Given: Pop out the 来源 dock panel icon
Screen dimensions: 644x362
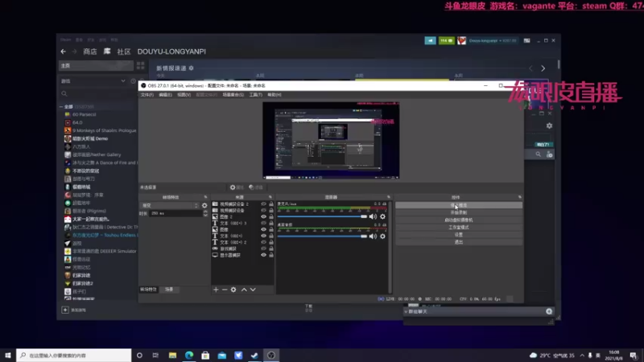Looking at the screenshot, I should coord(270,197).
